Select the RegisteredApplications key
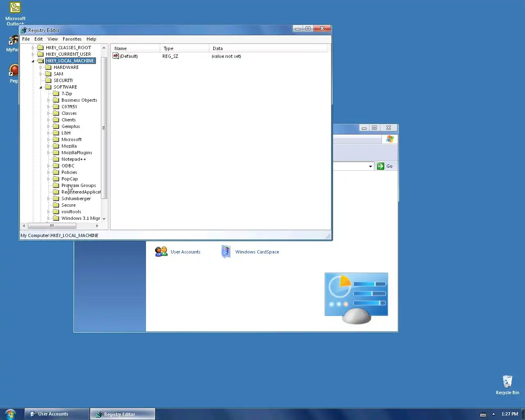This screenshot has width=525, height=420. [x=81, y=192]
